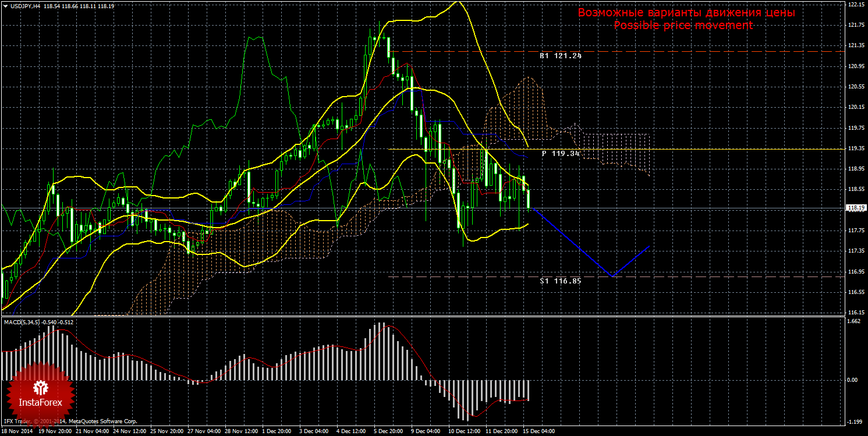Click the MACD 0.00 zero level label

coord(853,380)
